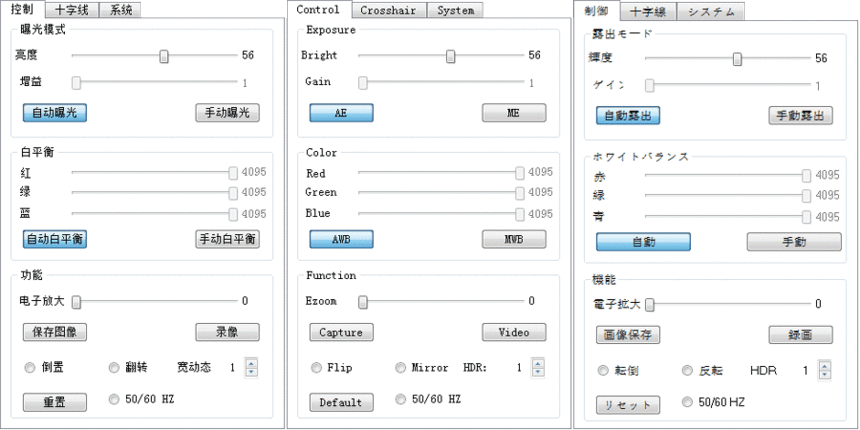Enable the 反転 radio button

click(x=687, y=371)
